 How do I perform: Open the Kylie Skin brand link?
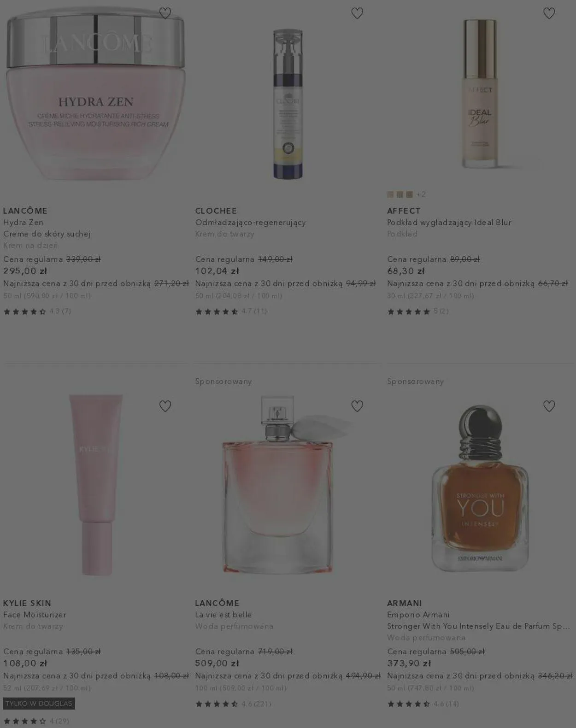27,603
